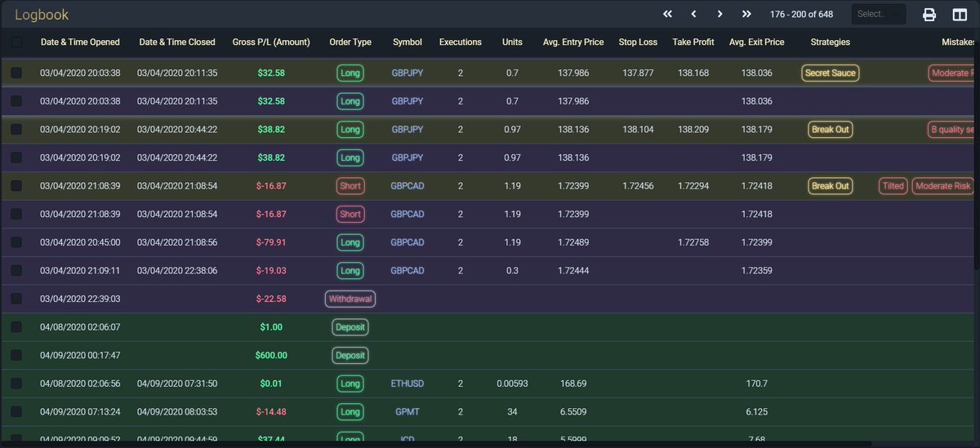The width and height of the screenshot is (980, 448).
Task: Sort by Date & Time Opened column
Action: point(80,42)
